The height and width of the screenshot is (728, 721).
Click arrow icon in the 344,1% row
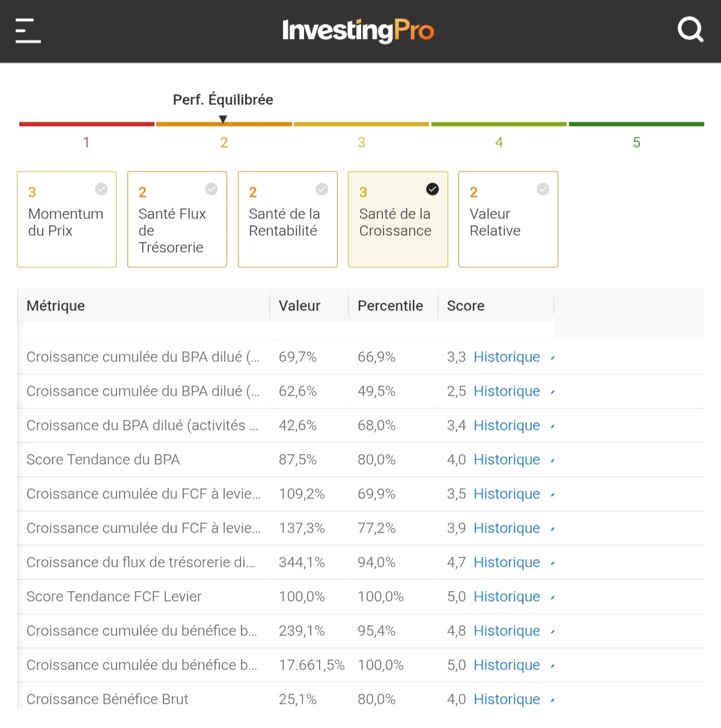click(552, 563)
